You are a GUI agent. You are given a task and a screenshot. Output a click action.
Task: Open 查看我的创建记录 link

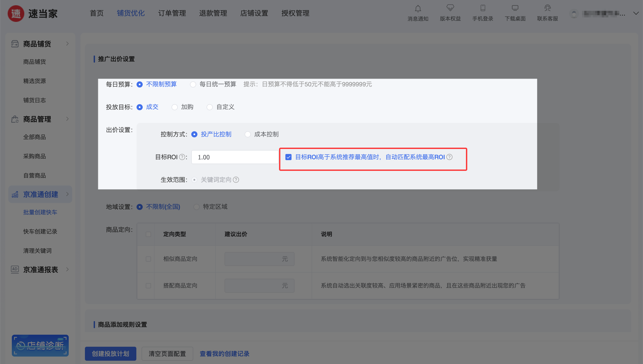click(x=224, y=354)
